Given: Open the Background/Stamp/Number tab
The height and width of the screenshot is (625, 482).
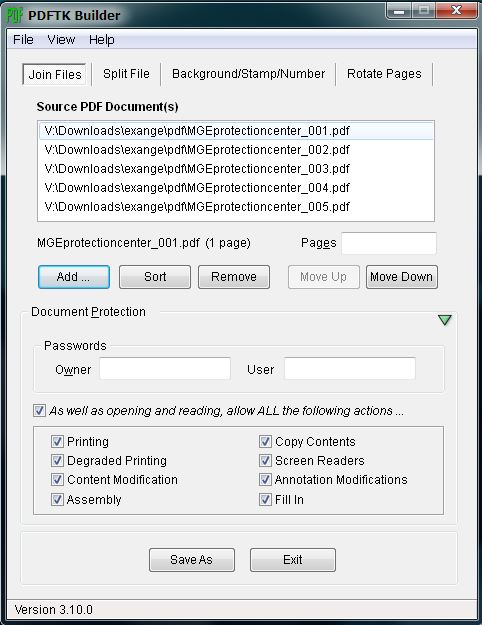Looking at the screenshot, I should click(248, 74).
